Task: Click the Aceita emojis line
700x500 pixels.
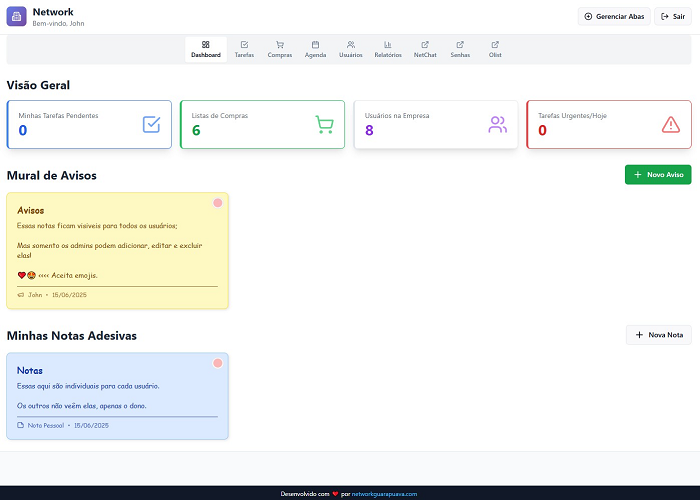Action: tap(58, 275)
